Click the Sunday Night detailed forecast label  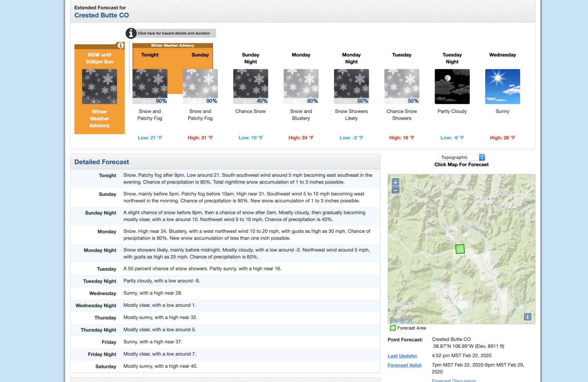coord(101,213)
